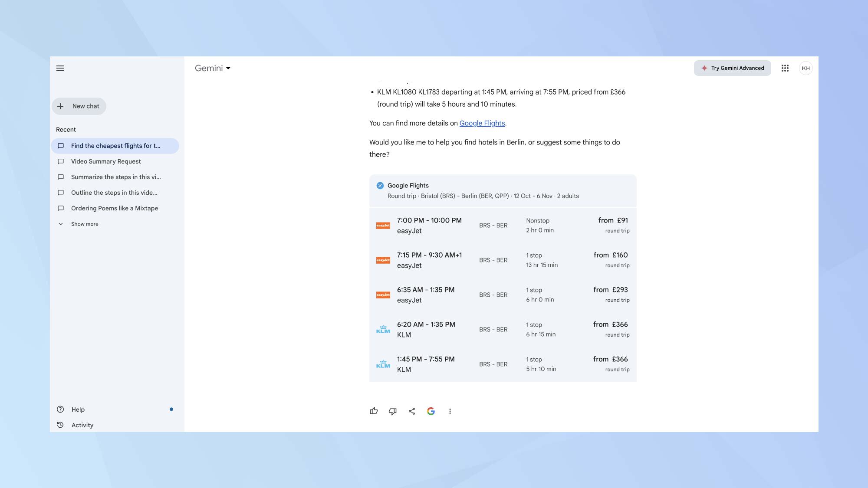
Task: Open Google Flights link
Action: pyautogui.click(x=482, y=123)
